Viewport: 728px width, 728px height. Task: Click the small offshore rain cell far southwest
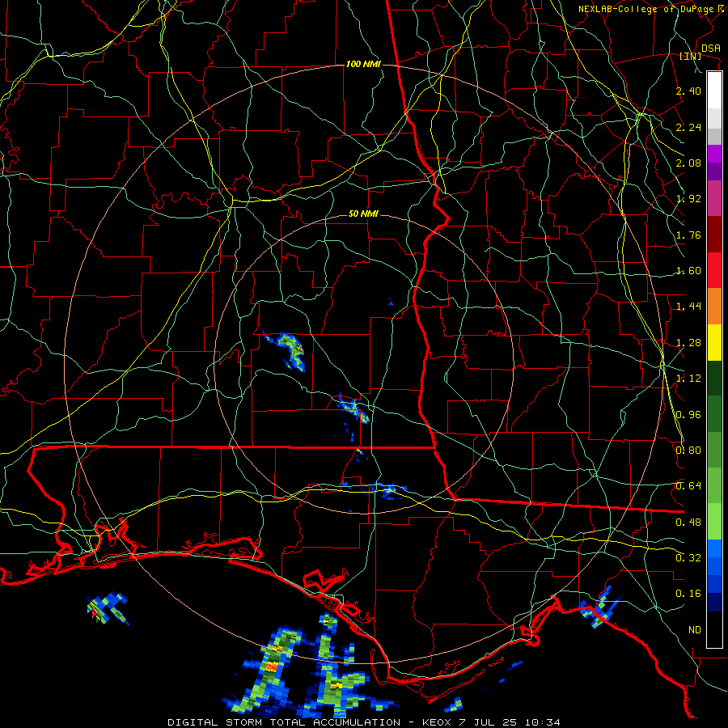pyautogui.click(x=108, y=607)
